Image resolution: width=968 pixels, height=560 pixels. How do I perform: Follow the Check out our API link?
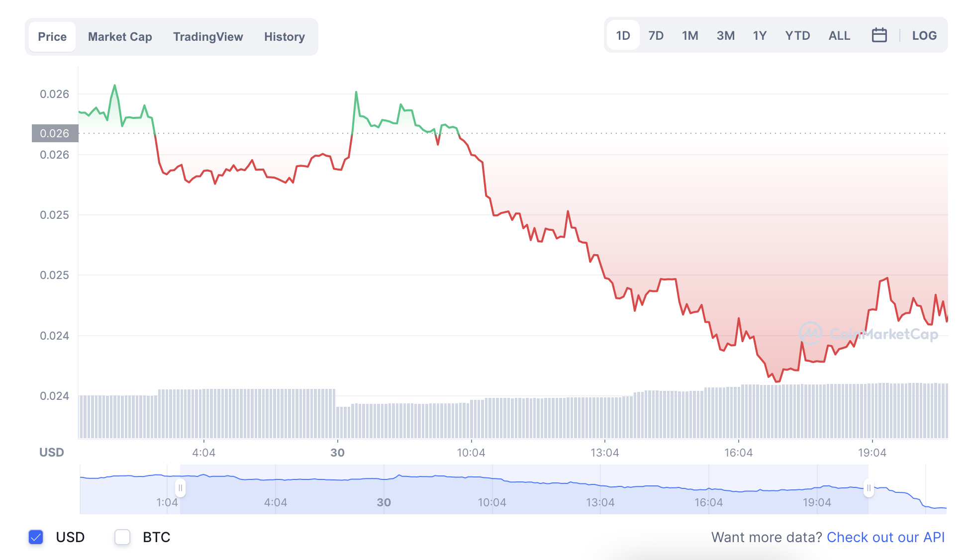885,537
